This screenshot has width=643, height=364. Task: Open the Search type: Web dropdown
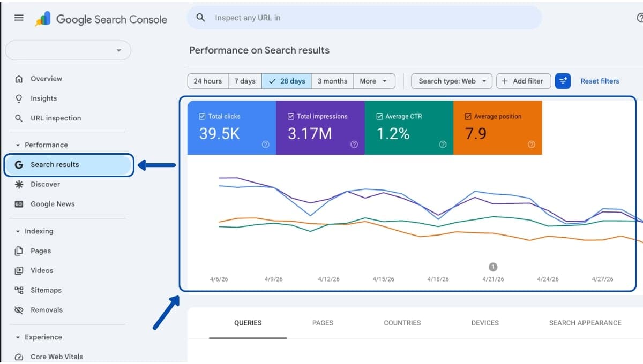452,81
